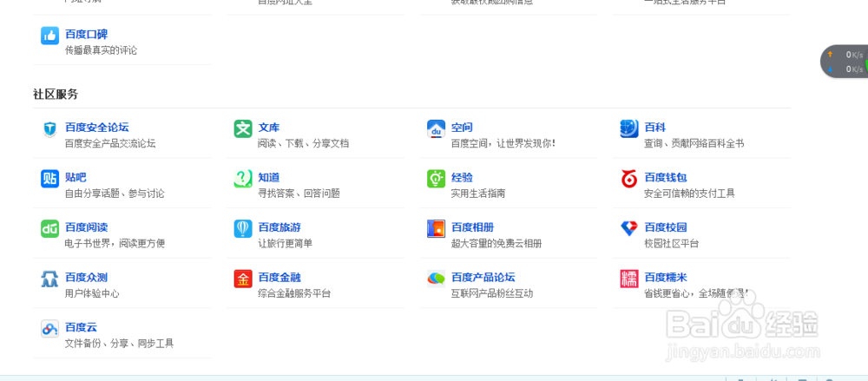Click the 自由分享话题、参与讨论 description

click(115, 194)
